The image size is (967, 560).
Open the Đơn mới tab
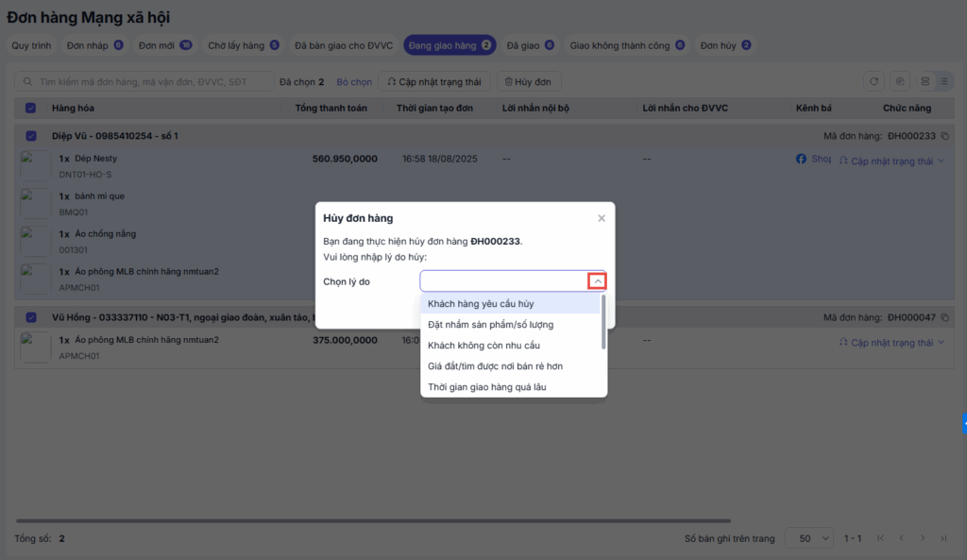click(165, 45)
